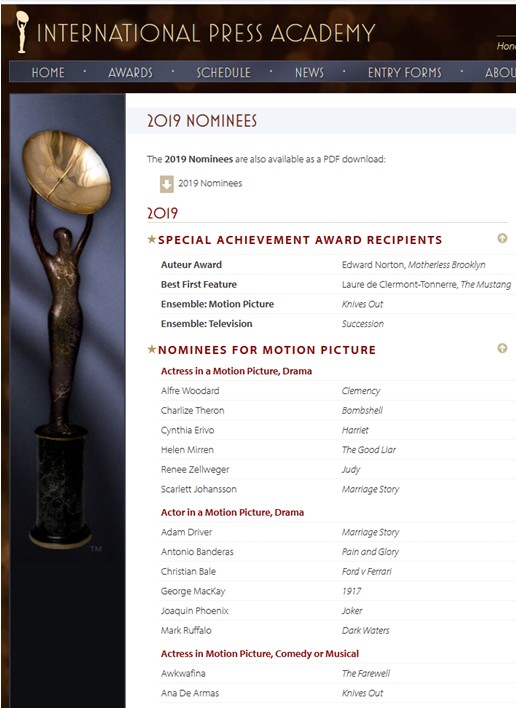516x708 pixels.
Task: Click the Special Achievement Award Recipients heading
Action: coord(300,240)
